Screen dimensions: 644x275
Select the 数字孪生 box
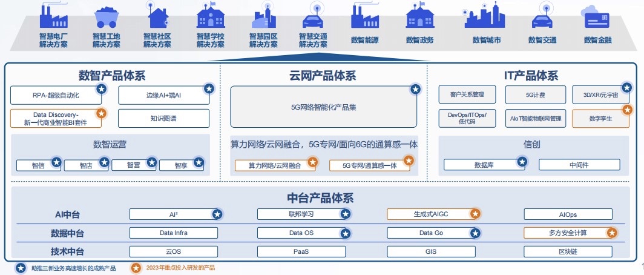click(x=597, y=118)
